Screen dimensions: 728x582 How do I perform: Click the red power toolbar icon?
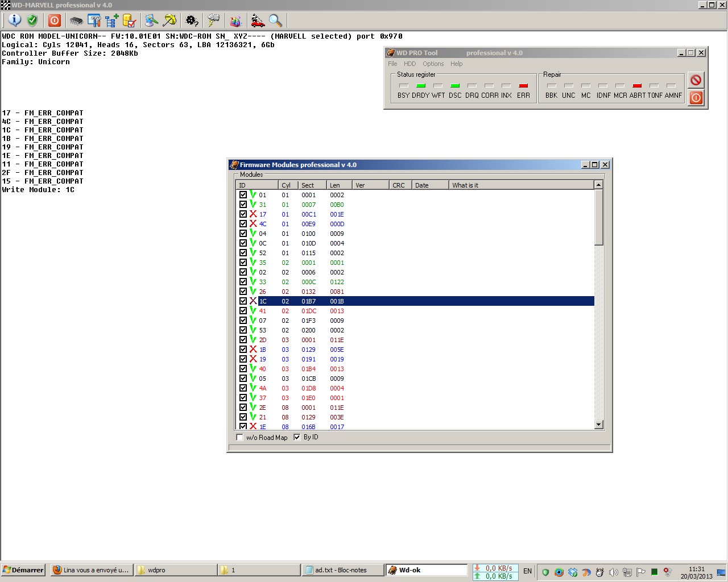[x=55, y=20]
